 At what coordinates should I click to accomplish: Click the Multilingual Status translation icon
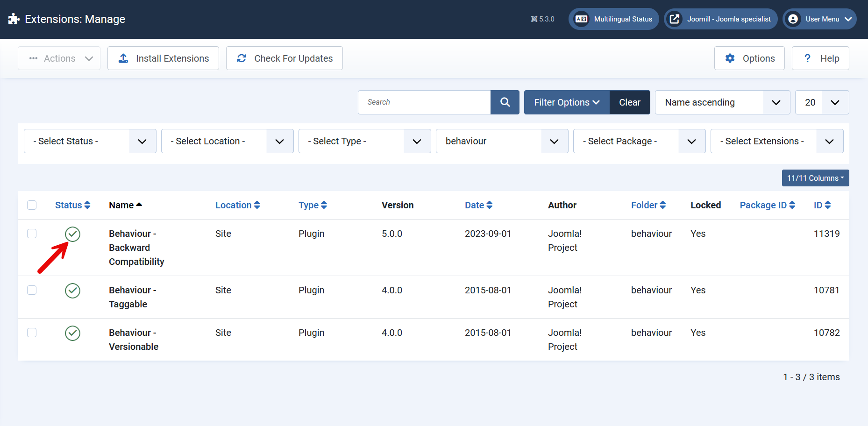coord(582,19)
